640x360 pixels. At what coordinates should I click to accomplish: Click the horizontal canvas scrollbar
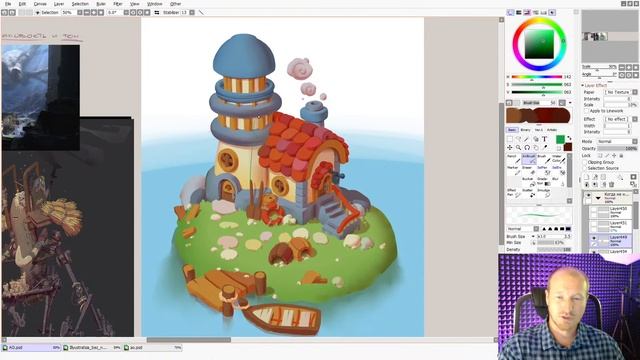pos(189,340)
